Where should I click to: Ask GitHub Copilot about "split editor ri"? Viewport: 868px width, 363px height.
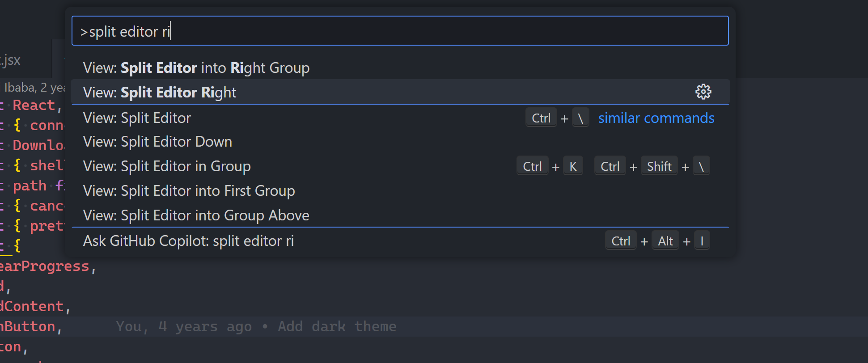coord(188,241)
